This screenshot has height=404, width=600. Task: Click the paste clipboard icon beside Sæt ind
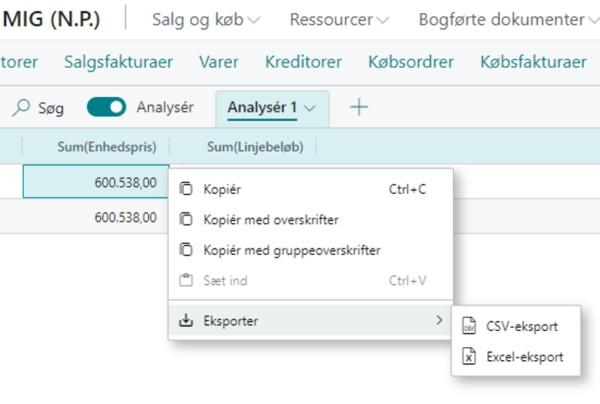[x=186, y=280]
